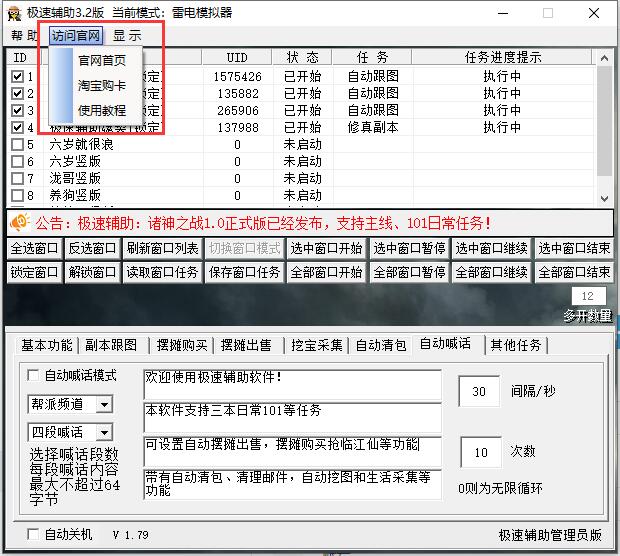Enable 自动喊话模式 checkbox
Viewport: 620px width, 556px height.
click(x=33, y=375)
